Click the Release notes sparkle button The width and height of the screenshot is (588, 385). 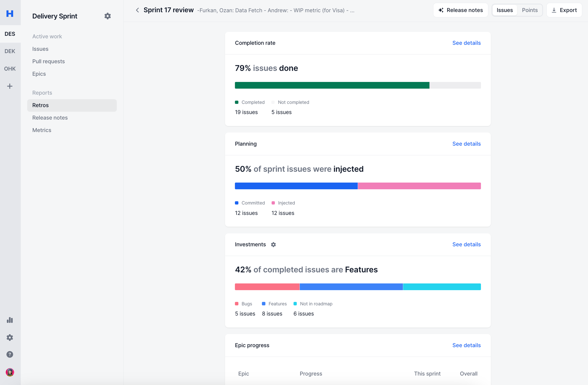pyautogui.click(x=460, y=10)
